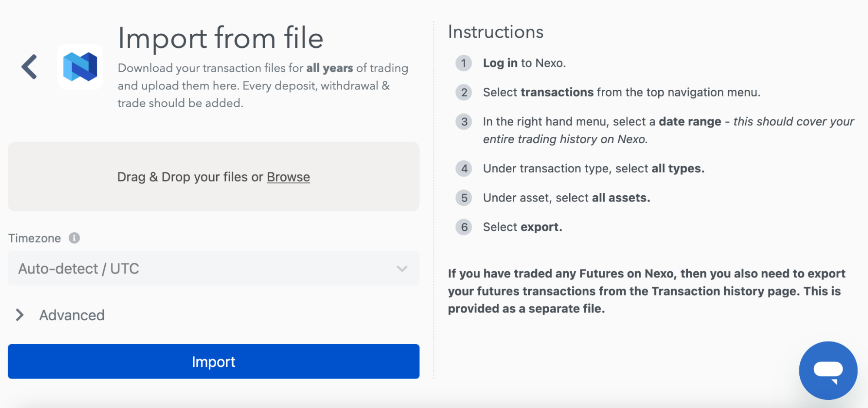Open the chat support bubble

click(828, 370)
